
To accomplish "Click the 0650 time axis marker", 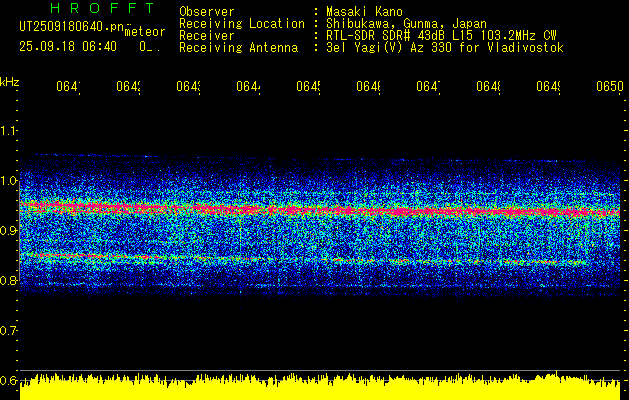I will [609, 88].
